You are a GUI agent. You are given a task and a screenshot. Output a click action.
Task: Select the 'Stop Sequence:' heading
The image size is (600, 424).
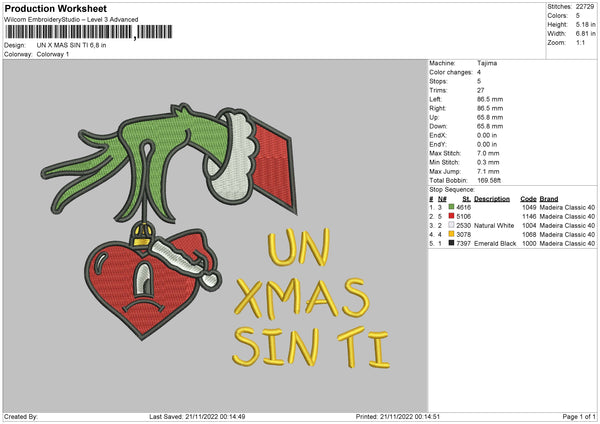point(452,189)
